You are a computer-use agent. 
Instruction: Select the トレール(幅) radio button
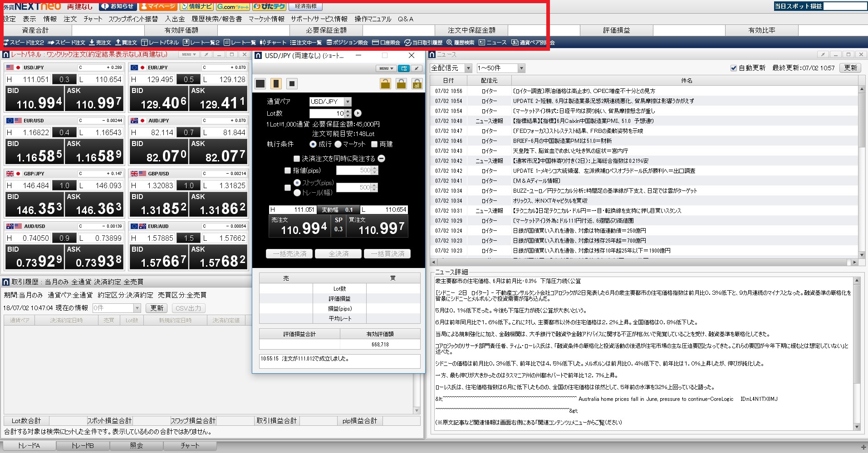(x=297, y=193)
